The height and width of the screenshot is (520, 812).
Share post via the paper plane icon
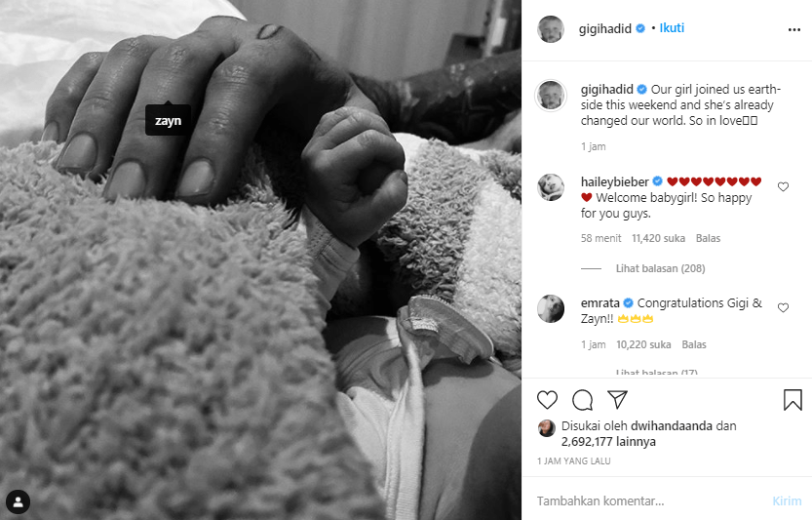tap(617, 399)
